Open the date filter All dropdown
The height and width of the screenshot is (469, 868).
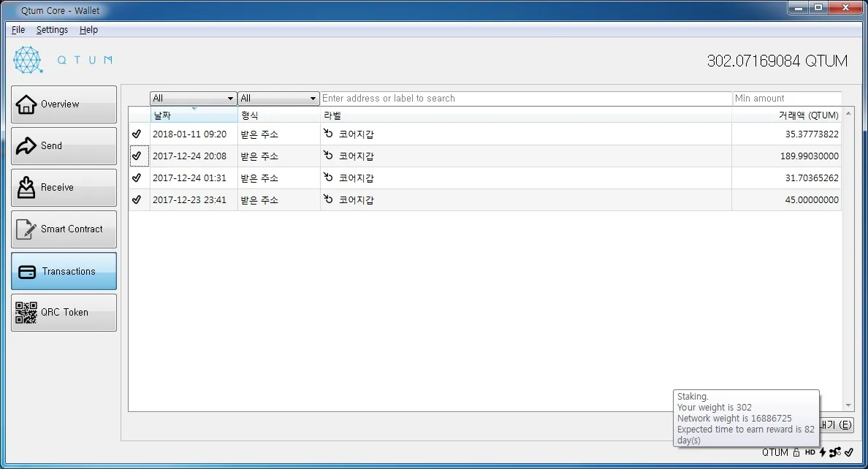pos(193,99)
